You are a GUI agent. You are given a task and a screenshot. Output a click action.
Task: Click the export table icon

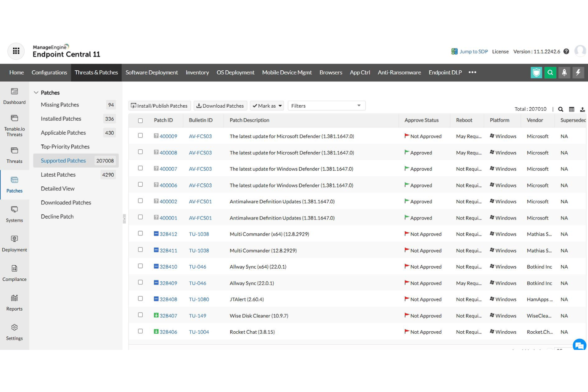582,109
